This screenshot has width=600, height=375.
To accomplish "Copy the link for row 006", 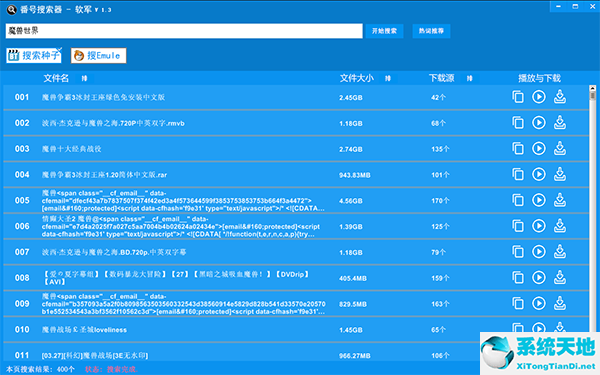I will 518,226.
